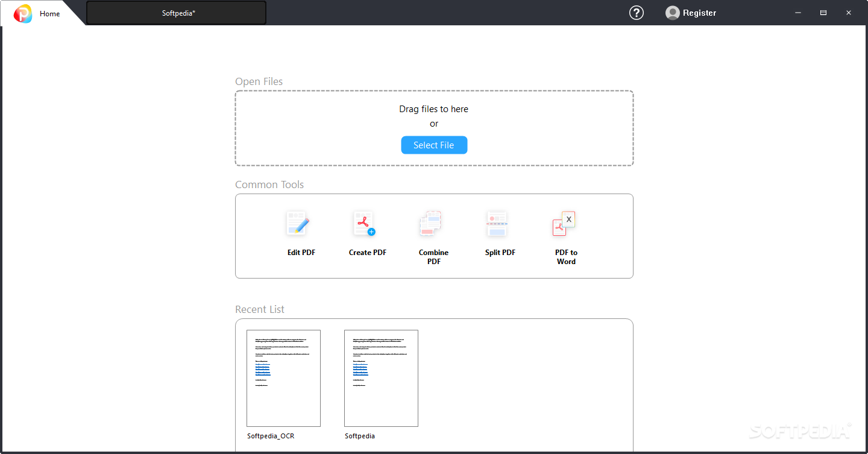This screenshot has width=868, height=454.
Task: Click the 'Drag files to here' text
Action: [434, 109]
